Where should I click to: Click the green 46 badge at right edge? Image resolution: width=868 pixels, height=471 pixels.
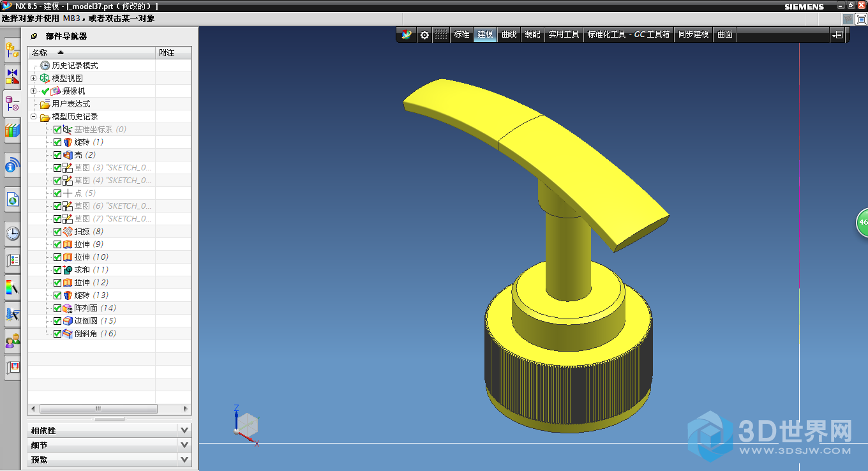(862, 222)
